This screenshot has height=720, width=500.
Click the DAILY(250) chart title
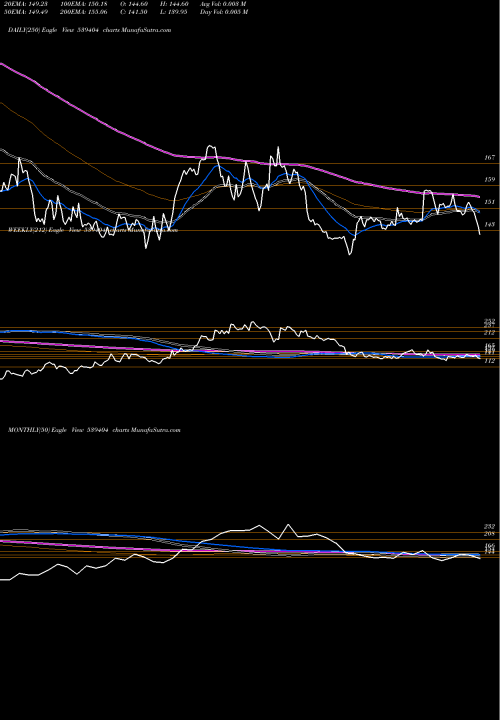click(90, 30)
